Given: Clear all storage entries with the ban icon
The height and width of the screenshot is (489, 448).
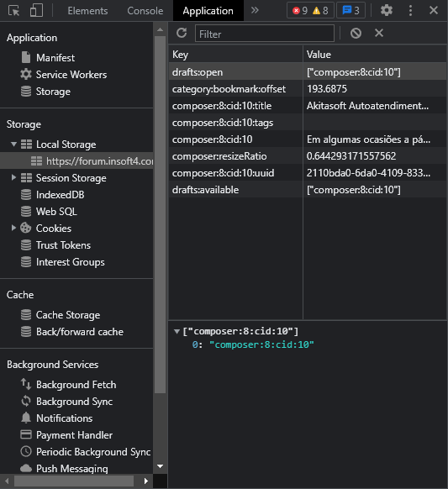Looking at the screenshot, I should 356,33.
